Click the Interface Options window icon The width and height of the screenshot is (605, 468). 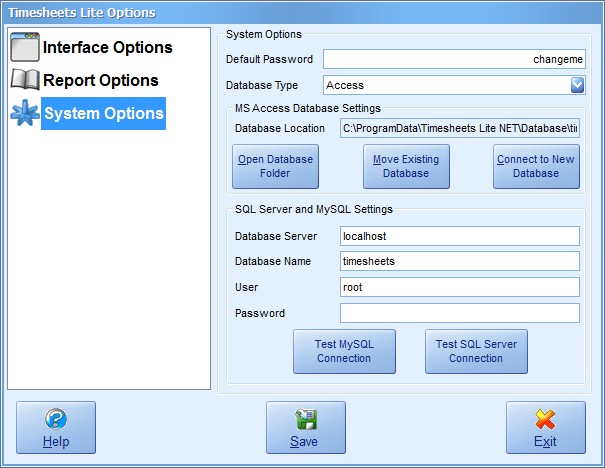click(25, 47)
